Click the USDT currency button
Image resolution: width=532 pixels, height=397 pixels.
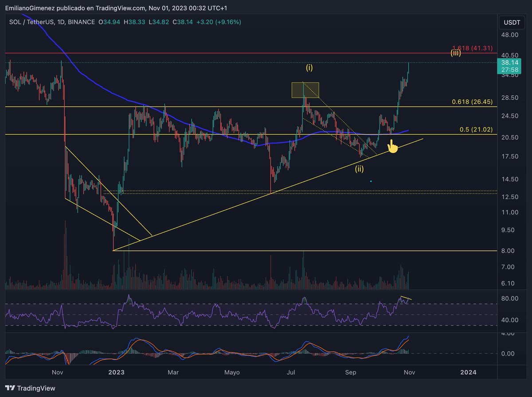click(512, 22)
